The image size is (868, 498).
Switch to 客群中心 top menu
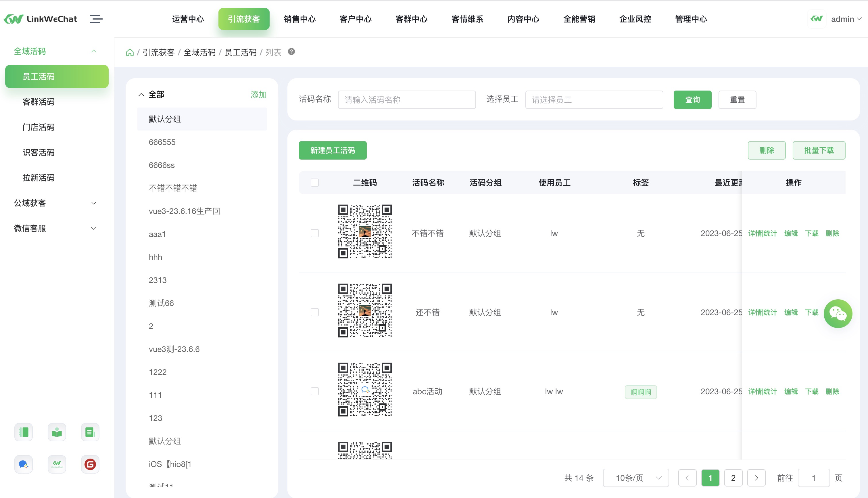411,19
